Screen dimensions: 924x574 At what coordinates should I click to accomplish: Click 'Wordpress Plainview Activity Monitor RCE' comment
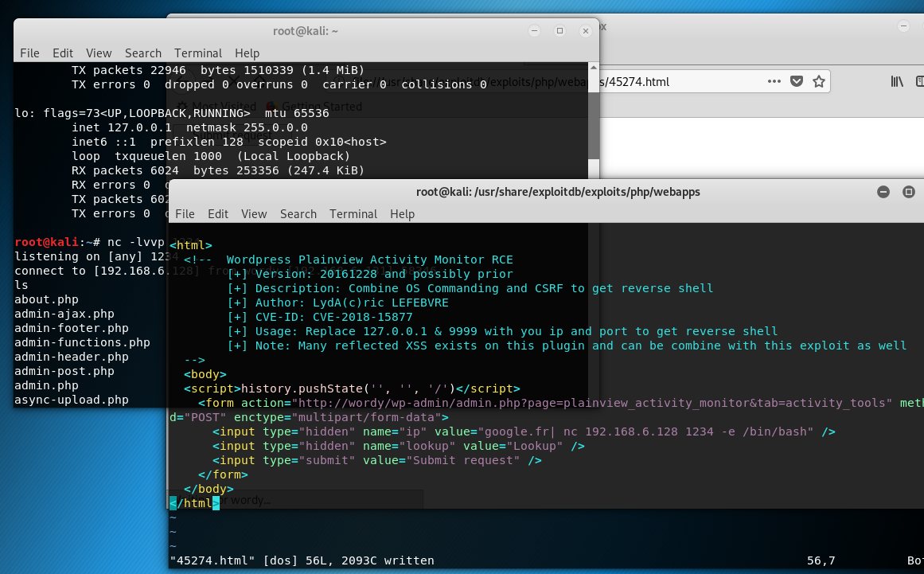[x=369, y=260]
